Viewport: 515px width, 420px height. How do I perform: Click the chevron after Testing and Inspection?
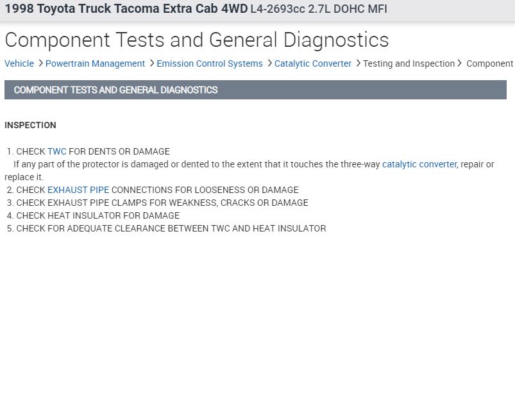click(x=460, y=63)
